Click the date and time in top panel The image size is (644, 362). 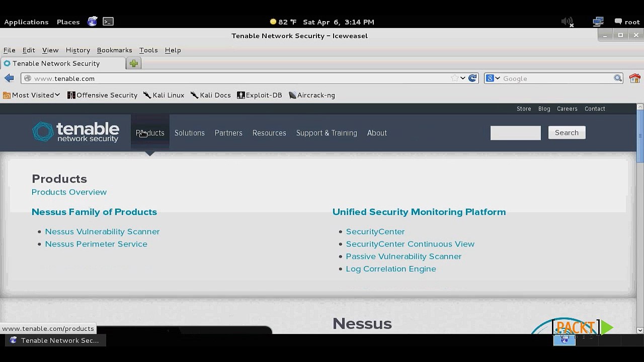click(338, 22)
